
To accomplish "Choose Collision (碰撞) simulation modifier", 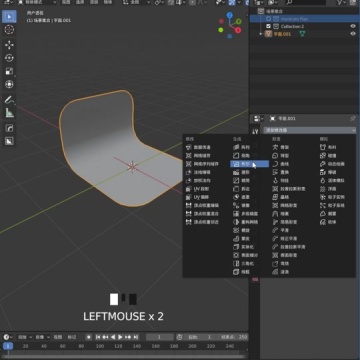I will (x=328, y=155).
